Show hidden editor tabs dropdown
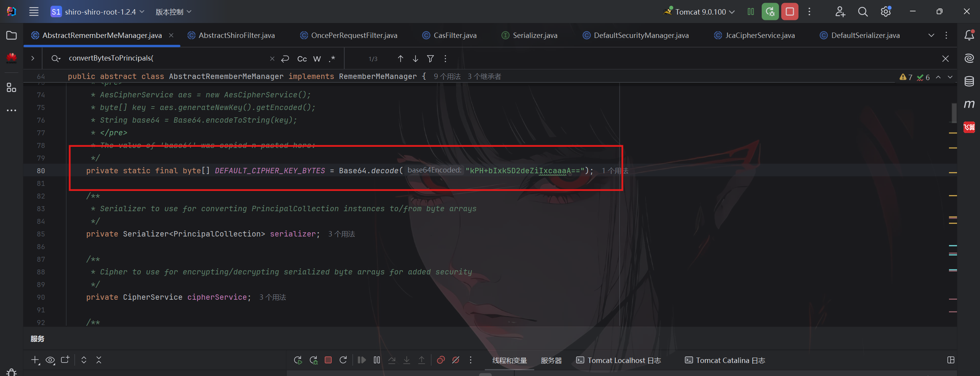The image size is (980, 376). (x=931, y=35)
